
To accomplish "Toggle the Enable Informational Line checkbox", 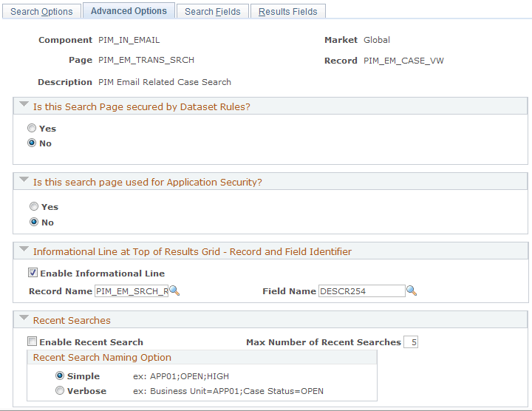I will coord(33,273).
